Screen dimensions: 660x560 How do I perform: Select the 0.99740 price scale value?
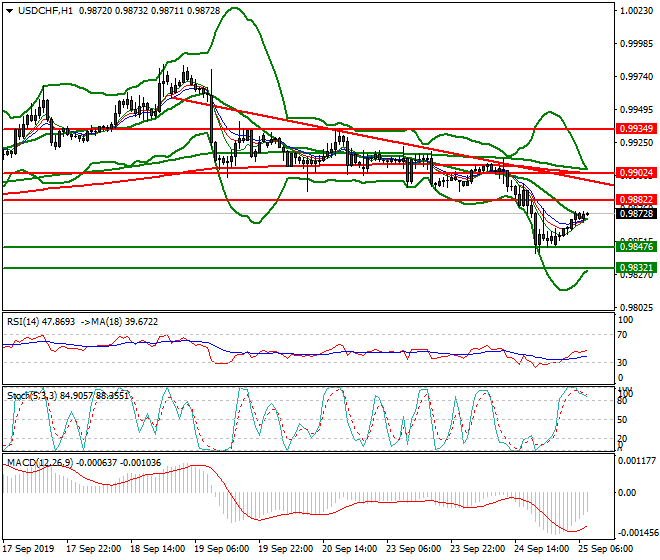coord(636,77)
